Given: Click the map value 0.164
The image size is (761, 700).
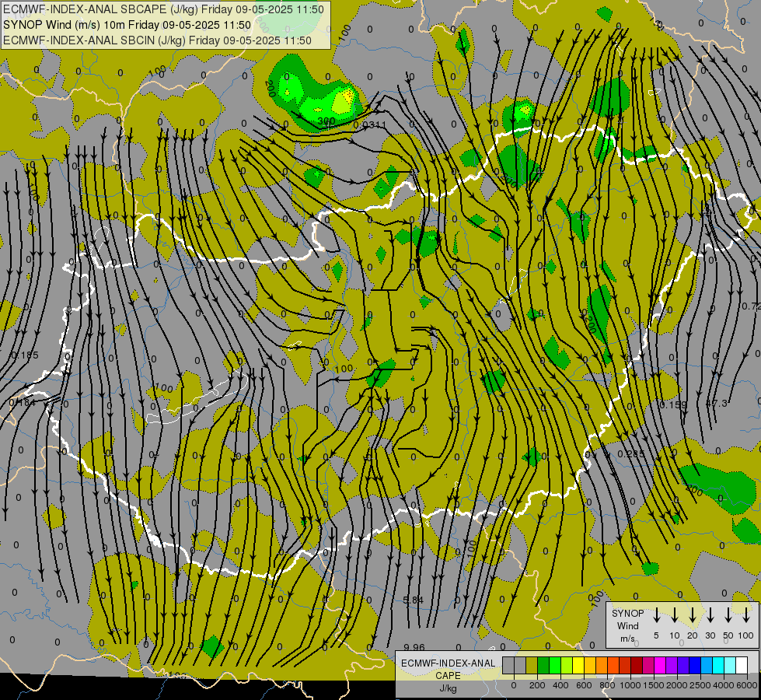Looking at the screenshot, I should (23, 402).
